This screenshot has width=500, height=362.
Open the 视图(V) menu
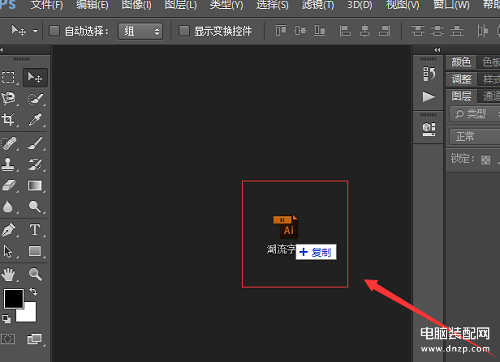tap(403, 5)
